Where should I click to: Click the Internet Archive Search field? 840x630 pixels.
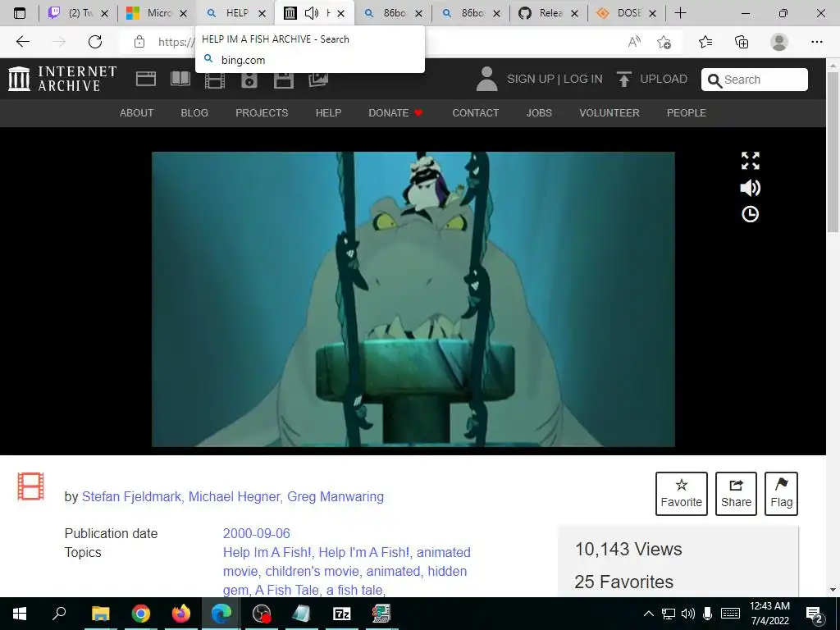(755, 80)
